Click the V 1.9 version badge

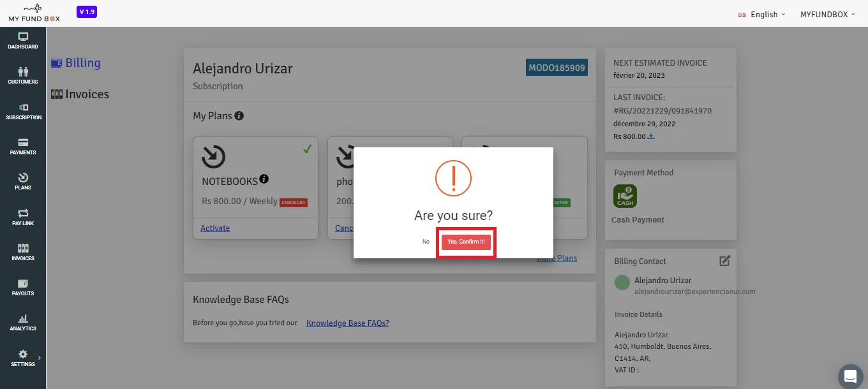click(x=87, y=12)
